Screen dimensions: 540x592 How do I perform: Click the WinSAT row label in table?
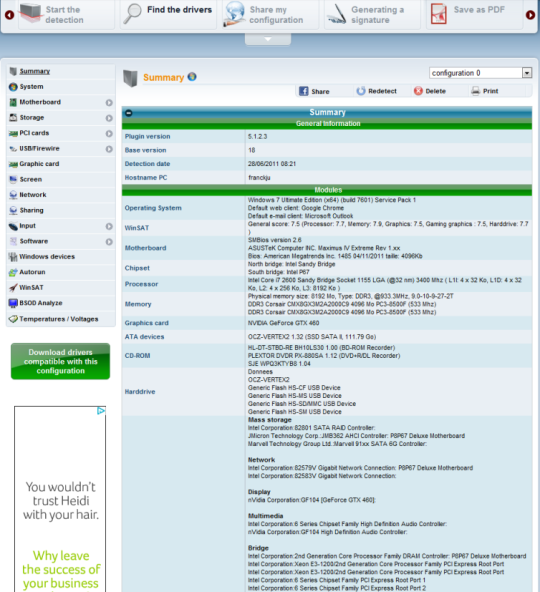137,228
